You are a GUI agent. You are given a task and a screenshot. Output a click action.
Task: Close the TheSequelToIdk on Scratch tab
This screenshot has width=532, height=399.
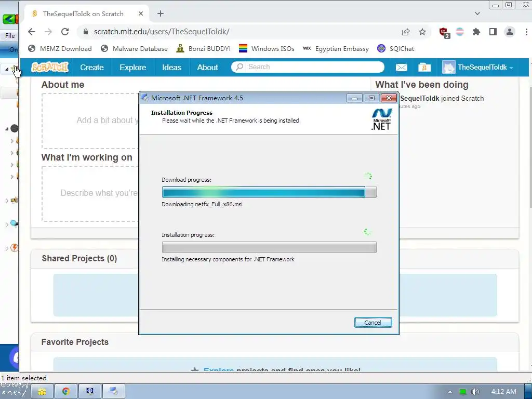141,14
